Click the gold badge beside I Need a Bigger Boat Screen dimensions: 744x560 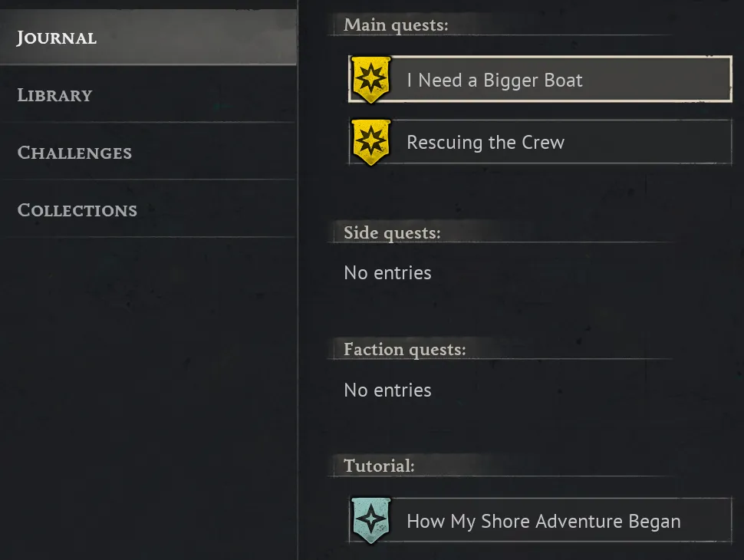point(371,80)
